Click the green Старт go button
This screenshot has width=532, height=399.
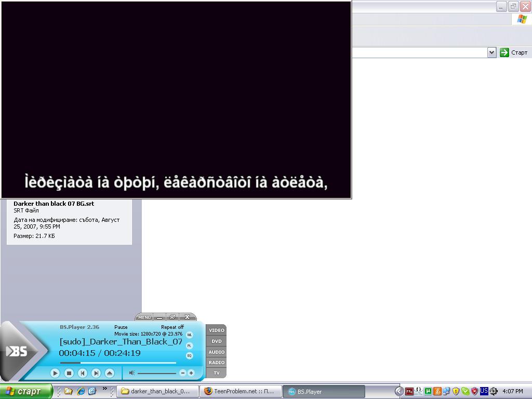point(514,52)
